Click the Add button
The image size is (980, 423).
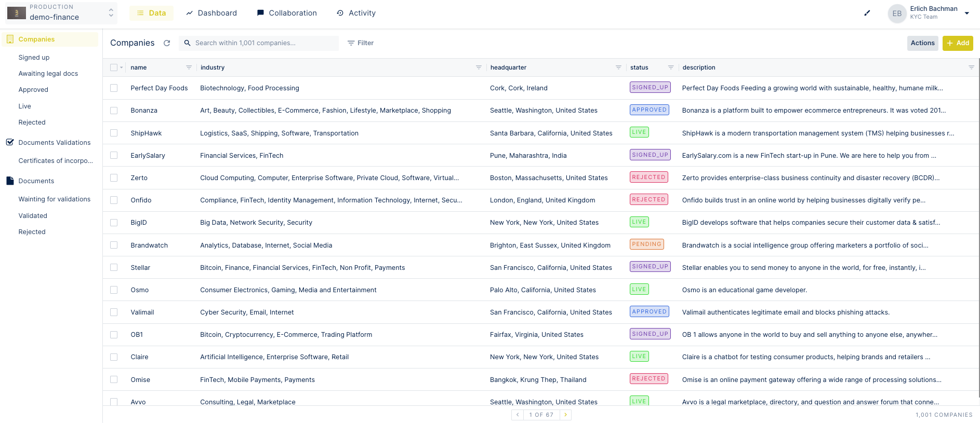tap(958, 43)
